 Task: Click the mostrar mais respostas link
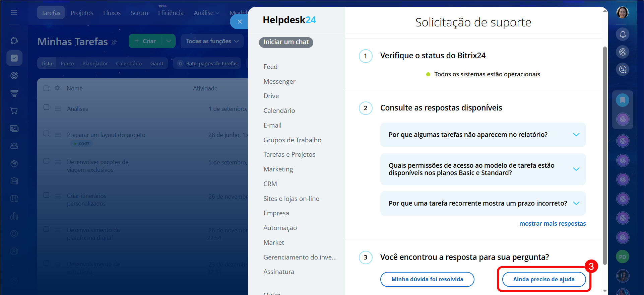tap(552, 223)
